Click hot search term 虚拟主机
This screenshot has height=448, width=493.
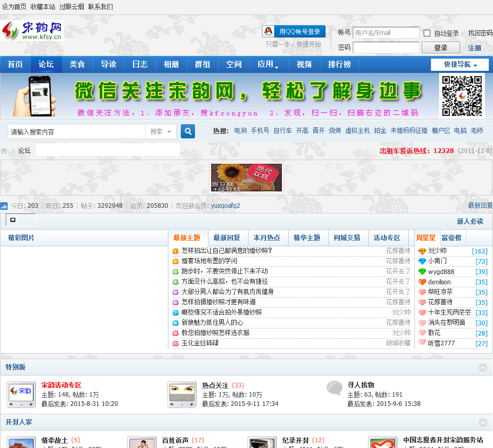pyautogui.click(x=357, y=131)
